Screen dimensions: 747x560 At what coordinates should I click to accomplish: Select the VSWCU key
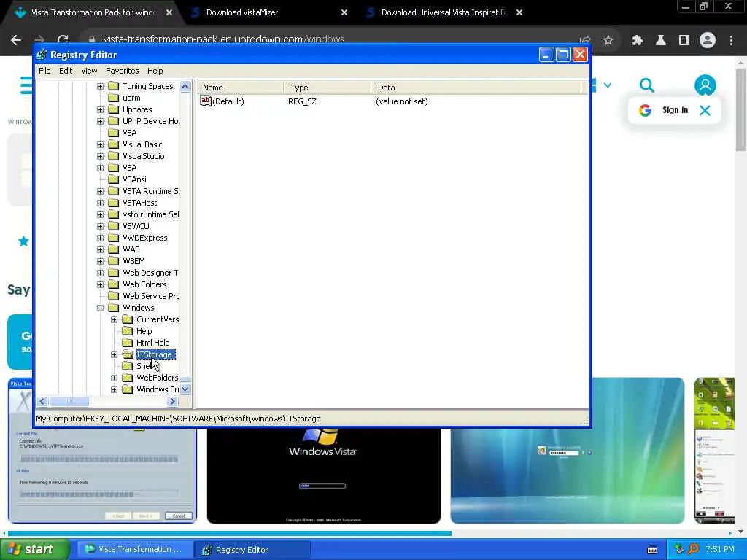click(136, 226)
